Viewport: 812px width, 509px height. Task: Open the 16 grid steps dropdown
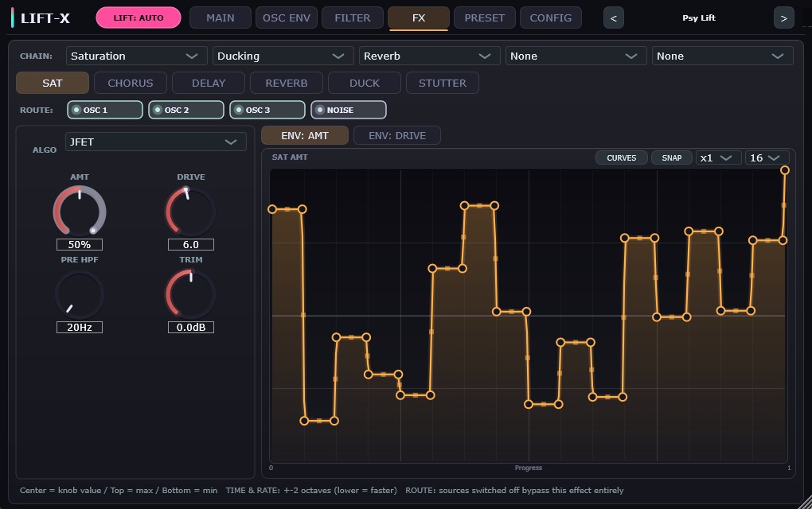click(767, 157)
